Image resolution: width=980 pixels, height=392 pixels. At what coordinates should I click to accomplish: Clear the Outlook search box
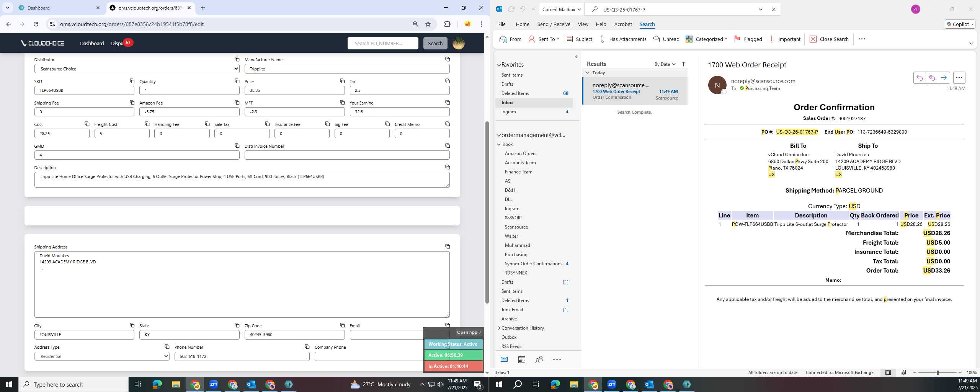coord(773,9)
